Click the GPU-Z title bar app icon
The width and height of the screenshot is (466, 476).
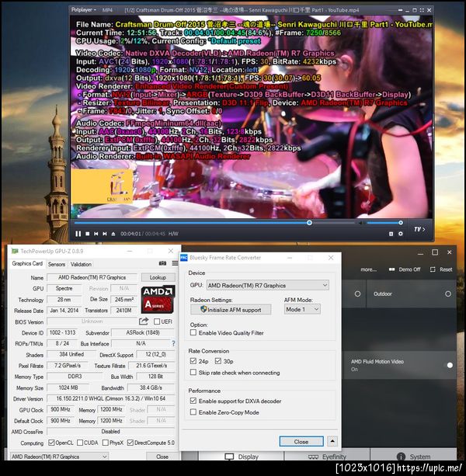click(15, 251)
